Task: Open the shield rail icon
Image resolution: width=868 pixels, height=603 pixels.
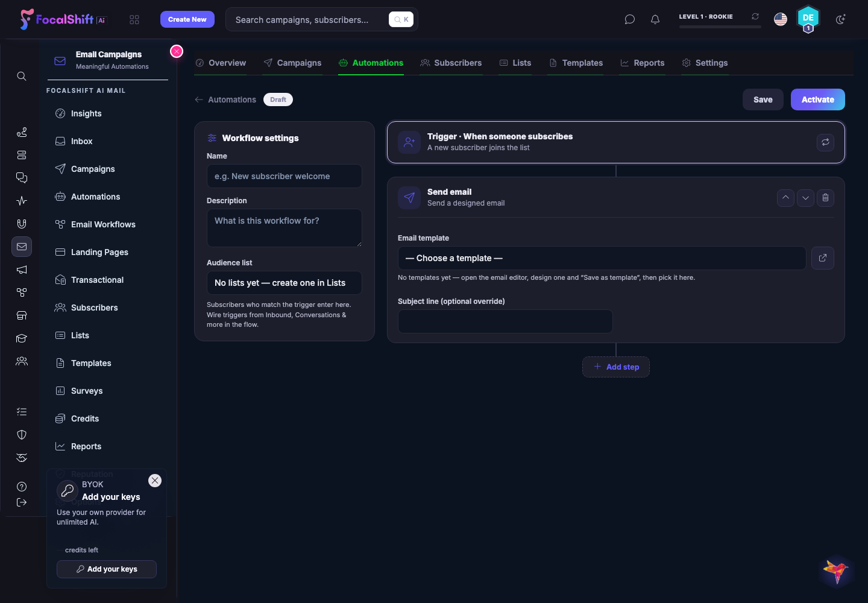Action: [22, 435]
